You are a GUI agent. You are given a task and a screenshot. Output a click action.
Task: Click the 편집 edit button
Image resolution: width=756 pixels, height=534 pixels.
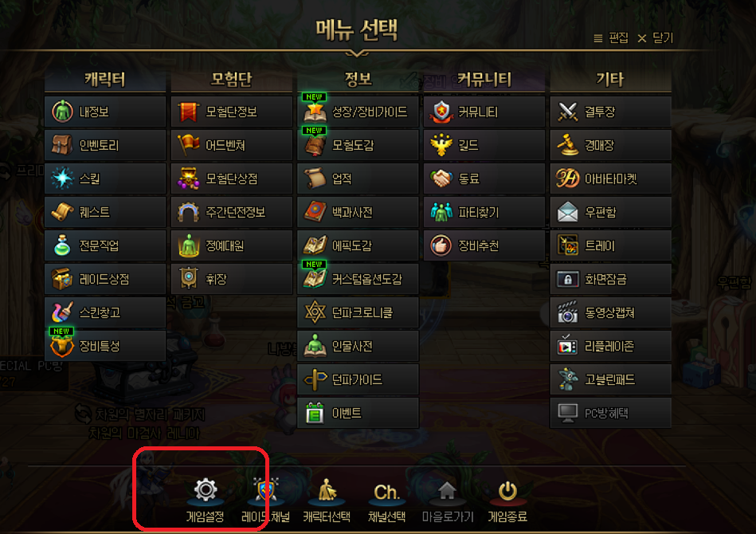point(611,38)
